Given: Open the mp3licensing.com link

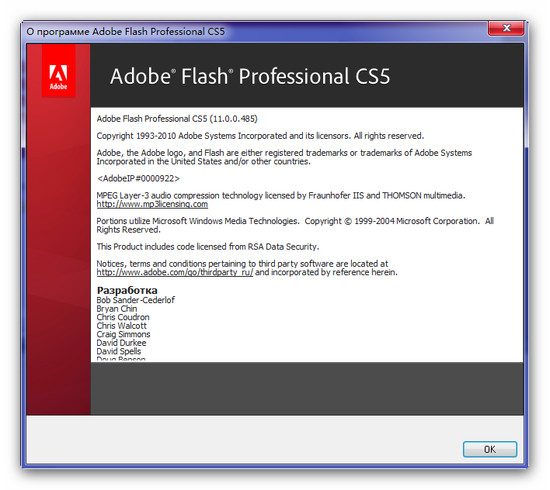Looking at the screenshot, I should [152, 204].
